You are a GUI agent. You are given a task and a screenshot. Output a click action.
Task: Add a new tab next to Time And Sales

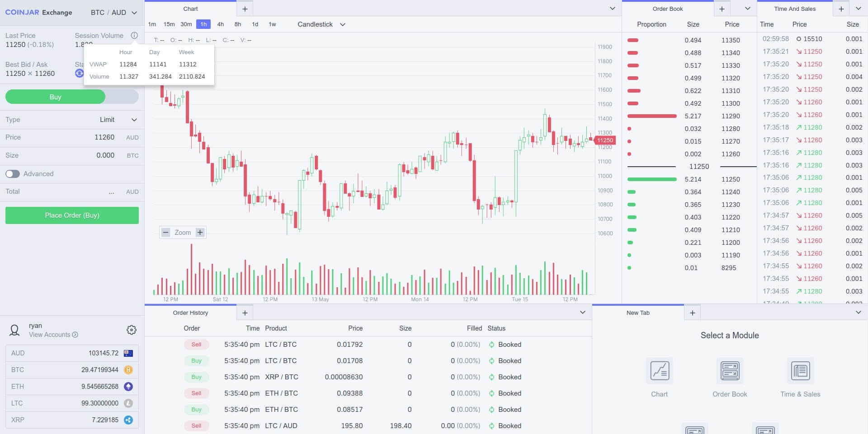[841, 9]
